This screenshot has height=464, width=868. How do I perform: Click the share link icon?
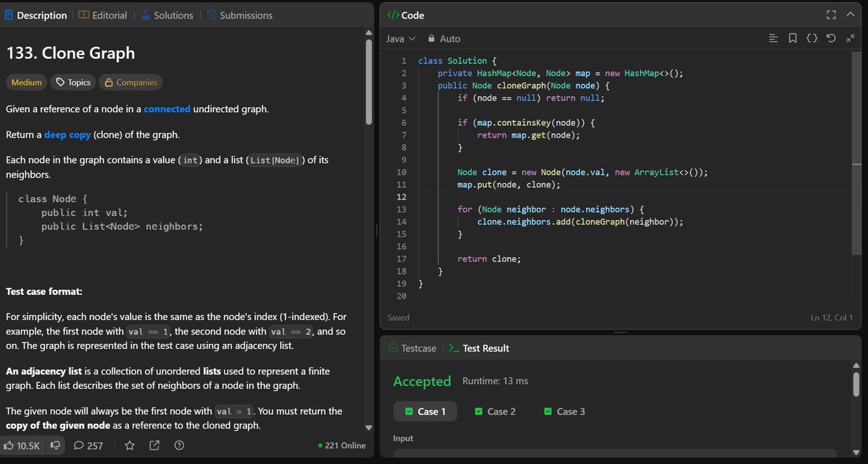(x=154, y=446)
